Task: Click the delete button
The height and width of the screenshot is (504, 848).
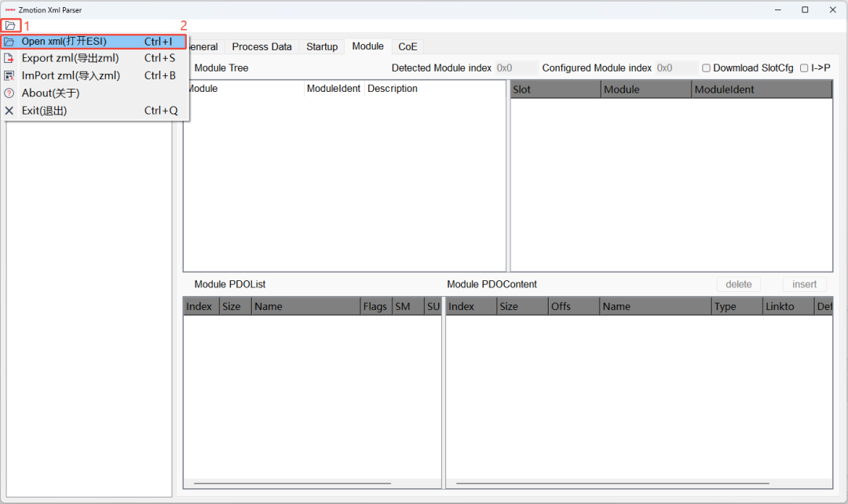Action: pos(739,284)
